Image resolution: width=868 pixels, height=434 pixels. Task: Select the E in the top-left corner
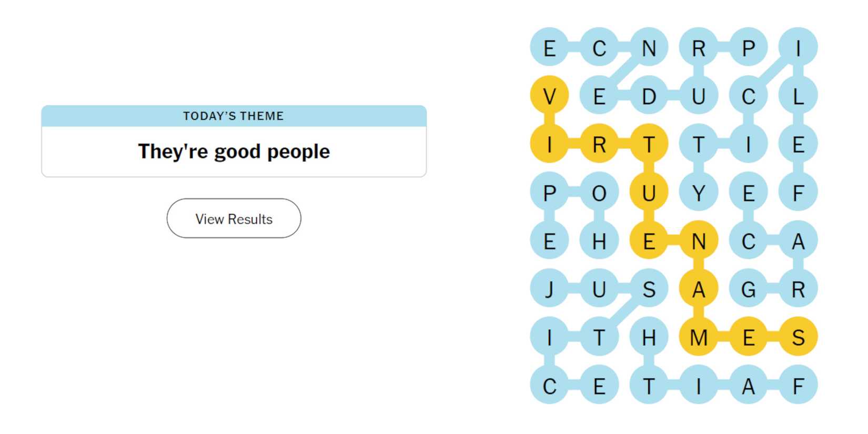point(550,48)
